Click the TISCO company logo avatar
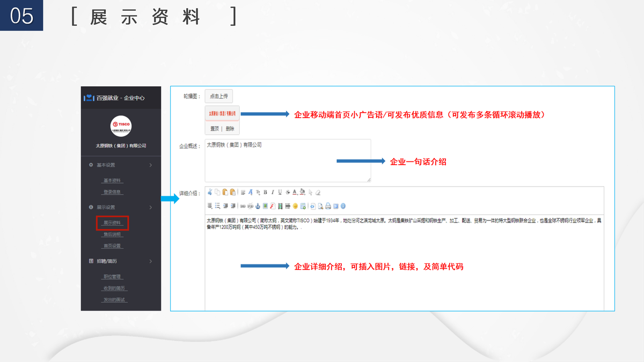The width and height of the screenshot is (644, 362). 121,126
